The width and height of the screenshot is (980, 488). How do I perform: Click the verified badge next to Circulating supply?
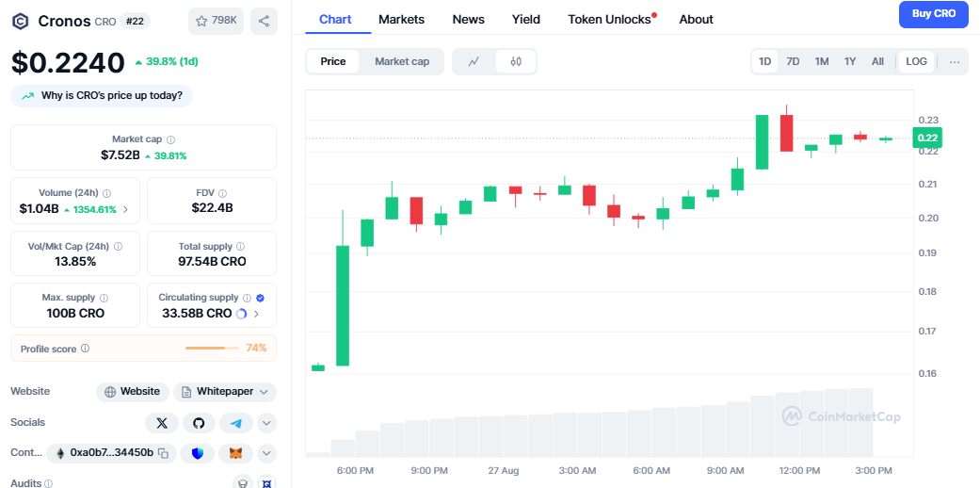pos(261,298)
